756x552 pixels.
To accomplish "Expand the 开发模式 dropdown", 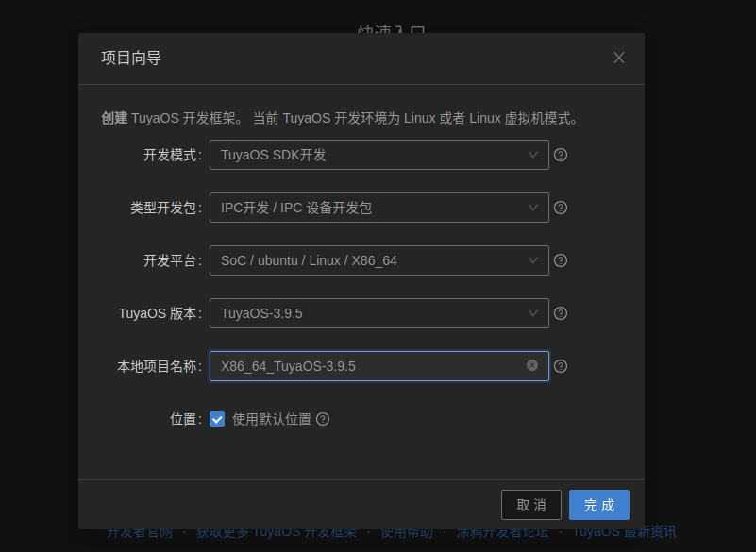I will 378,155.
